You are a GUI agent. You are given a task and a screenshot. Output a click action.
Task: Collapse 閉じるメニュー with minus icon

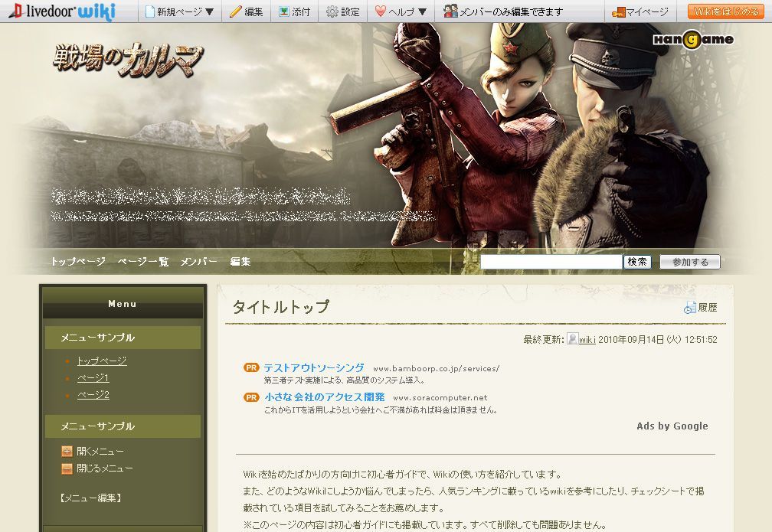[67, 468]
